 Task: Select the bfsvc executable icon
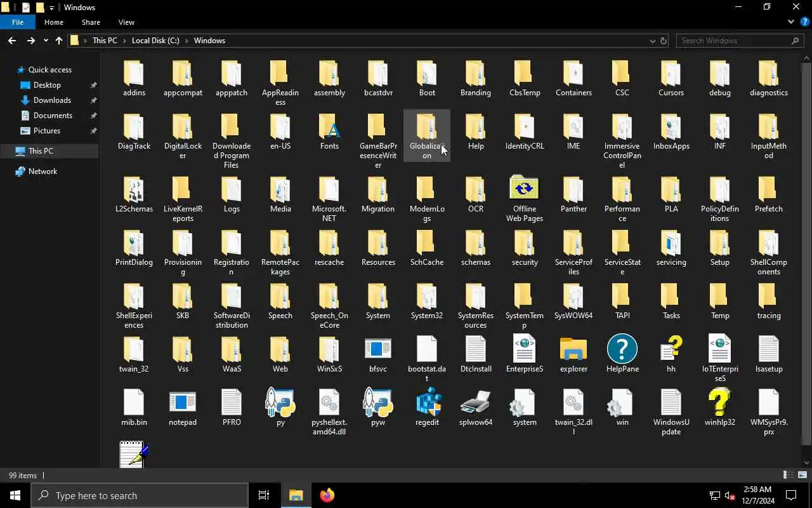(x=378, y=349)
